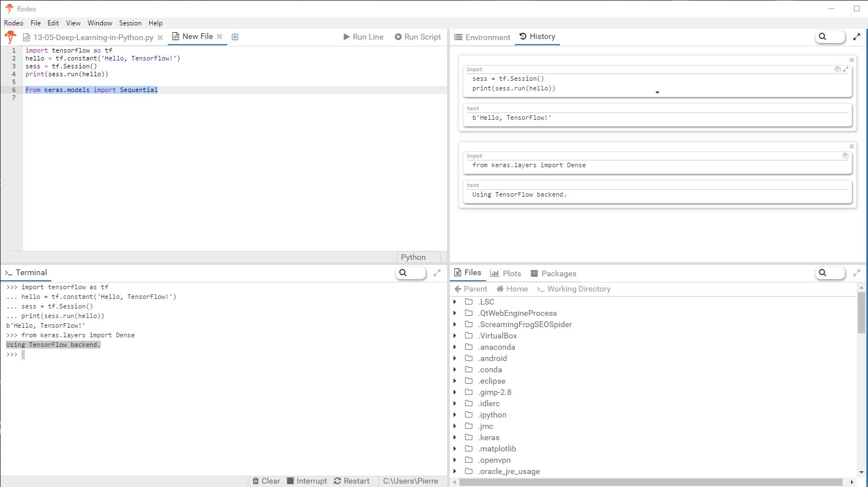Copy the sess = tf.Session() input block

837,69
